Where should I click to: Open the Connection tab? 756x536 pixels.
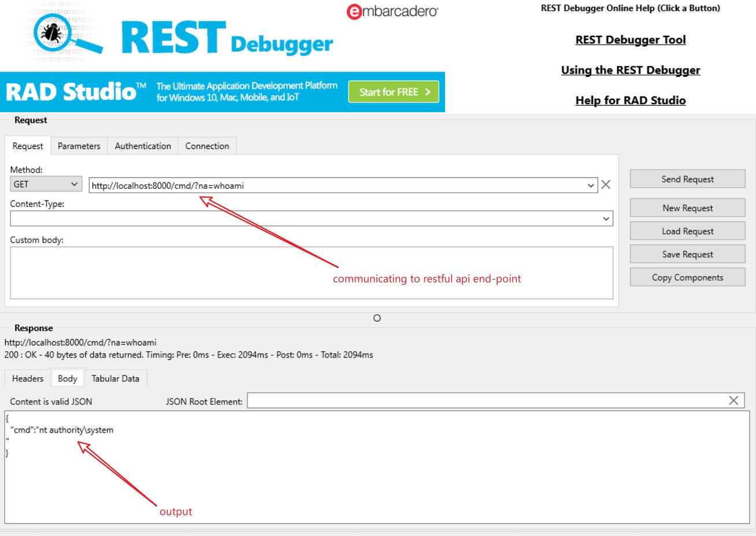point(207,146)
